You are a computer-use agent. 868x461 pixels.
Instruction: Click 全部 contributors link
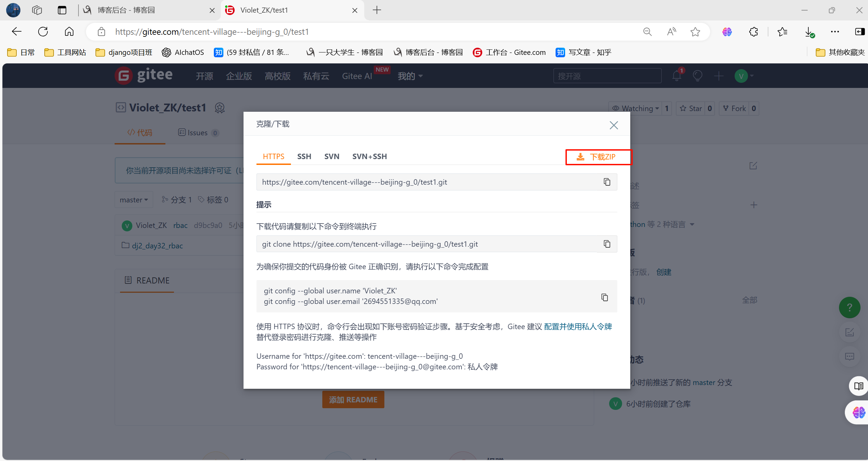tap(750, 300)
